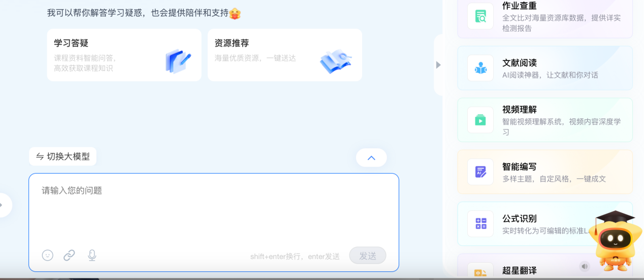Click the 视频理解 play icon
Image resolution: width=644 pixels, height=280 pixels.
(480, 120)
